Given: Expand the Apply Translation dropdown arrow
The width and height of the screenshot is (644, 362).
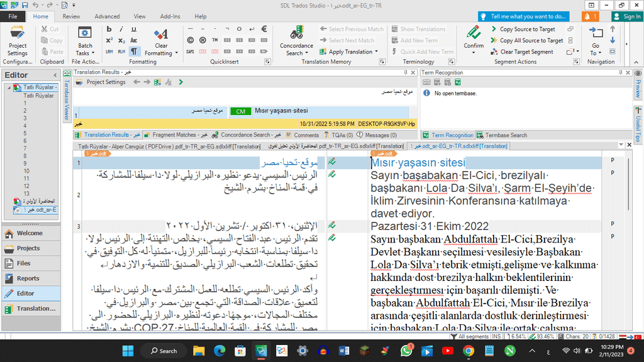Looking at the screenshot, I should point(376,52).
